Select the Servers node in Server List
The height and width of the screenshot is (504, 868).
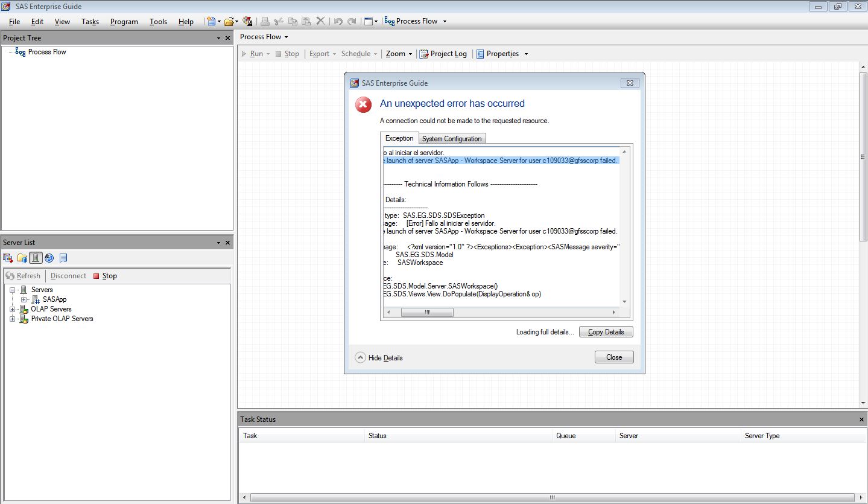point(42,290)
